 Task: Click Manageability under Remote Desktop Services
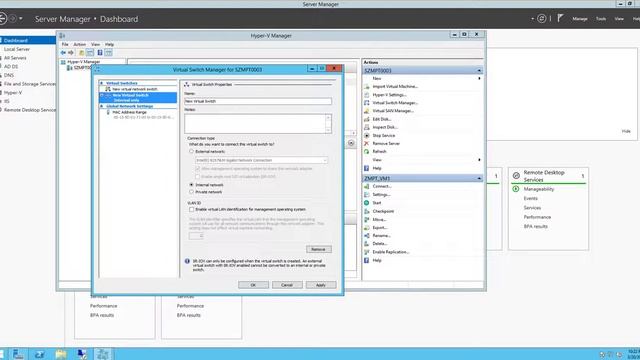(539, 189)
